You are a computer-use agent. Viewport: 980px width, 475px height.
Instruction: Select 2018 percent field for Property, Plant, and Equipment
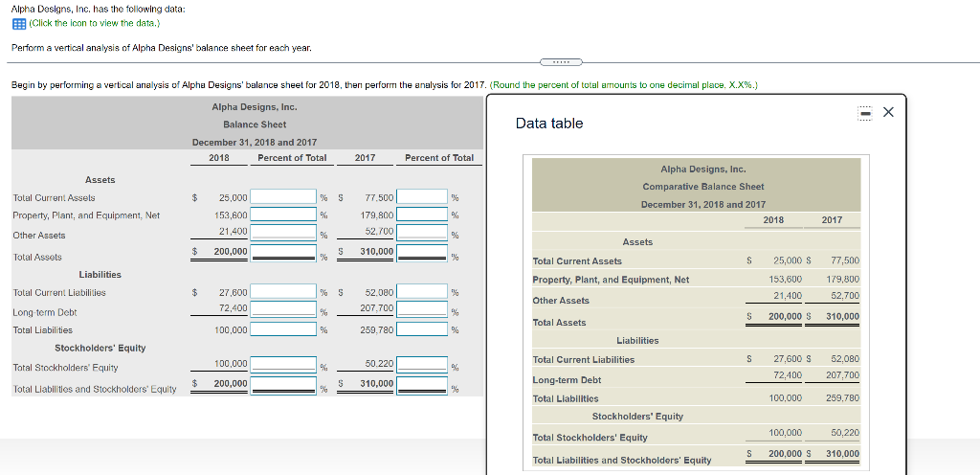283,215
